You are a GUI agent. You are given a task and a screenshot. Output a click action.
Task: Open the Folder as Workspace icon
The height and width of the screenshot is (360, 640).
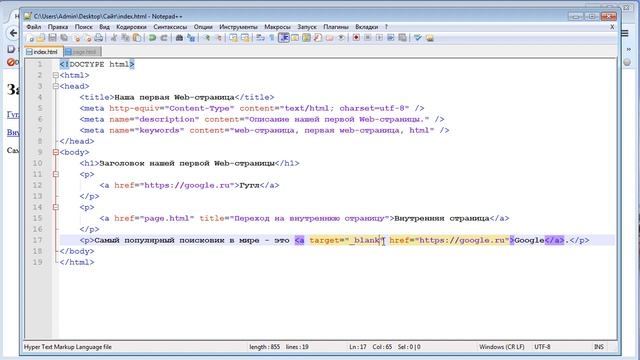329,38
